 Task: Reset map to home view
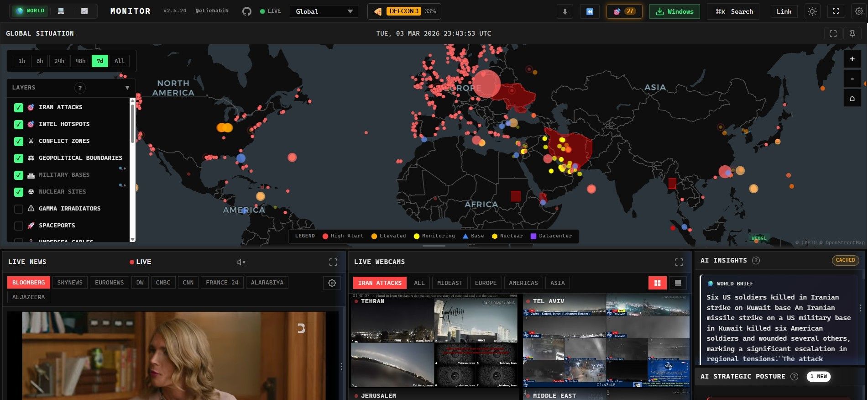tap(852, 98)
